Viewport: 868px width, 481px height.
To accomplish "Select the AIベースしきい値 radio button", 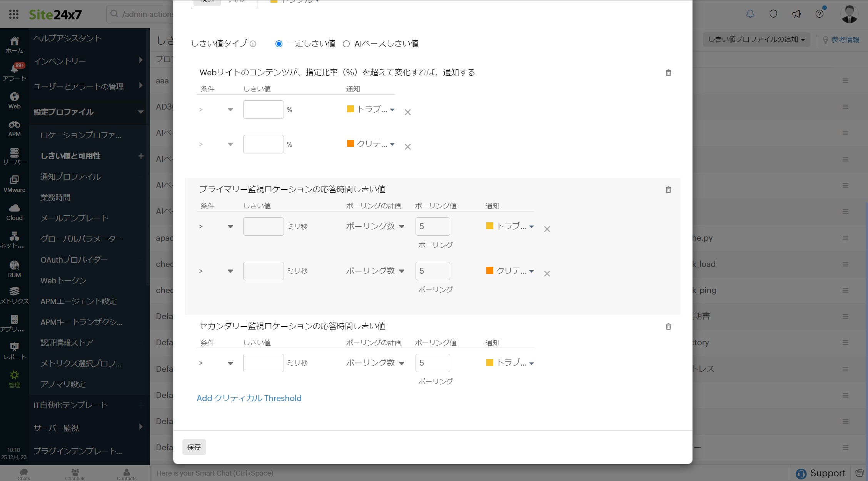I will tap(346, 43).
